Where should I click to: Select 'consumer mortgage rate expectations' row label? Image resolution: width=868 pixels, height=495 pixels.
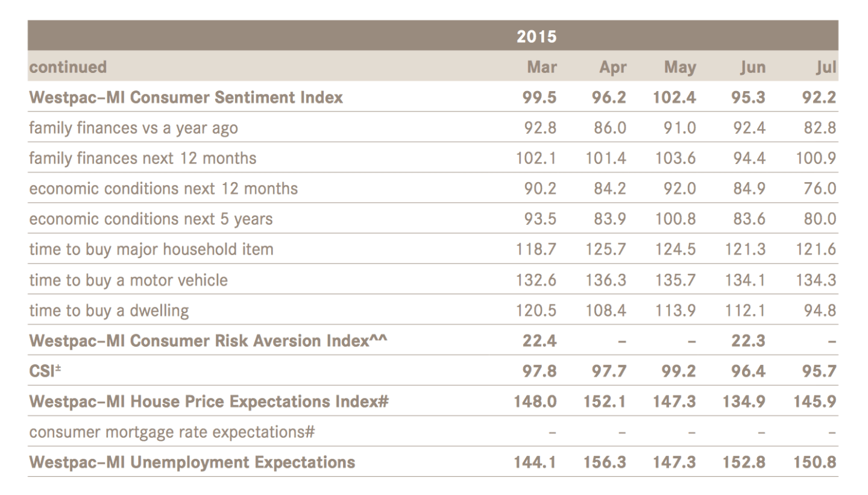tap(172, 432)
